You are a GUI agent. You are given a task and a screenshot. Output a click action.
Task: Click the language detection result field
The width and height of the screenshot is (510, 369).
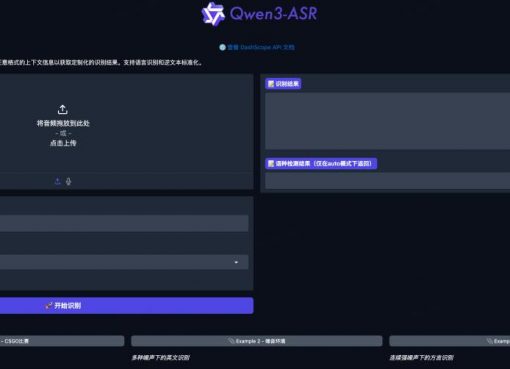point(387,181)
